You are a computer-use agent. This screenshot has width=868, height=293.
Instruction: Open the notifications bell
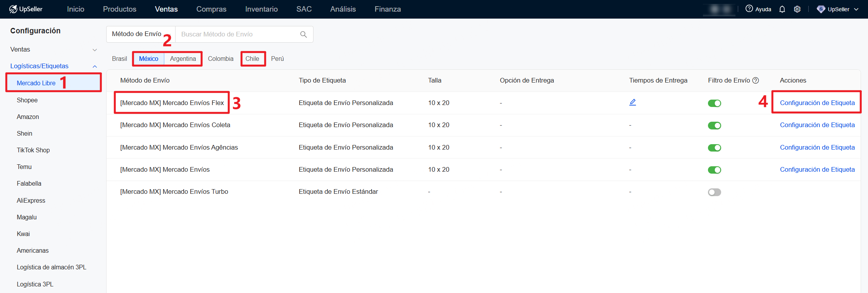782,9
